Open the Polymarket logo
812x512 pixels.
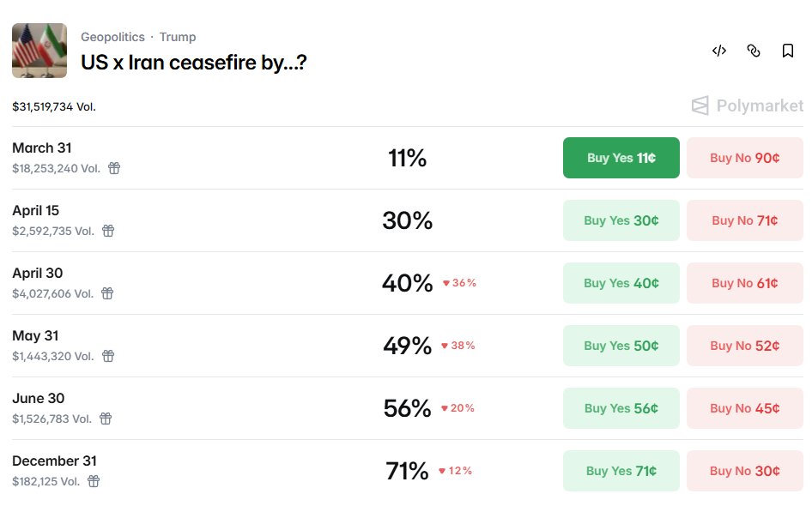click(x=747, y=105)
